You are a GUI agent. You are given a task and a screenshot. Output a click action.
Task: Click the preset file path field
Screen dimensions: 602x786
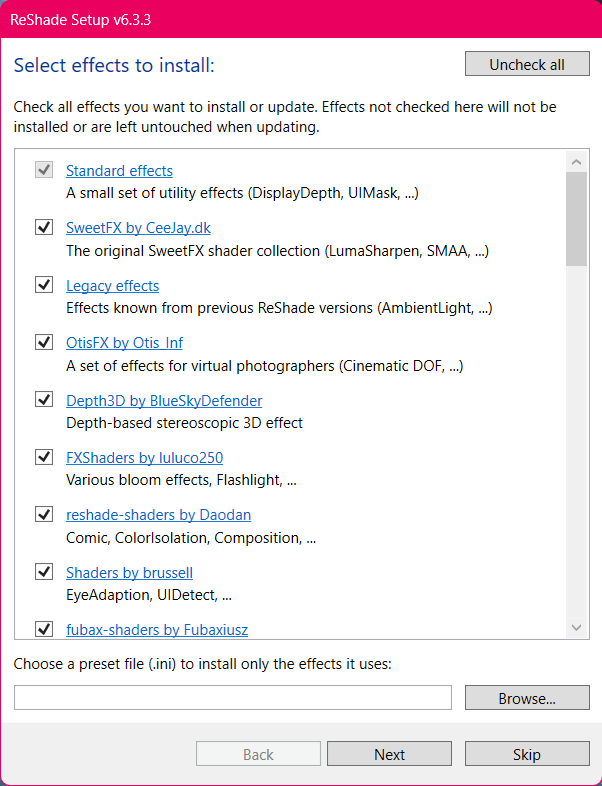[233, 698]
